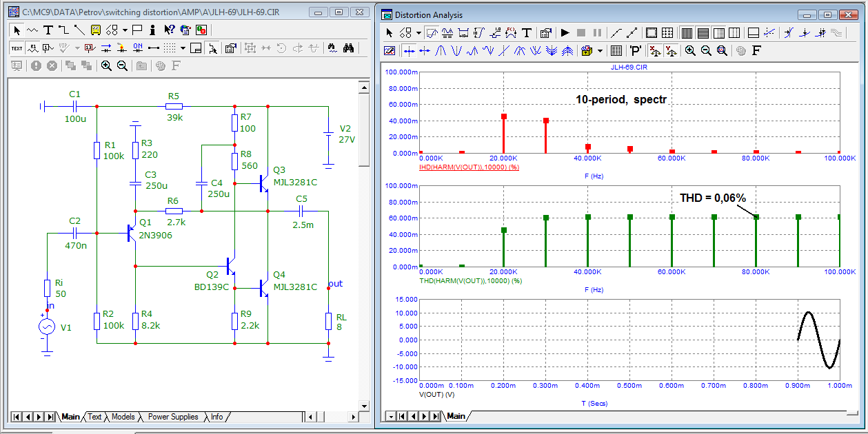Zoom out on the schematic
This screenshot has height=434, width=868.
pyautogui.click(x=122, y=65)
